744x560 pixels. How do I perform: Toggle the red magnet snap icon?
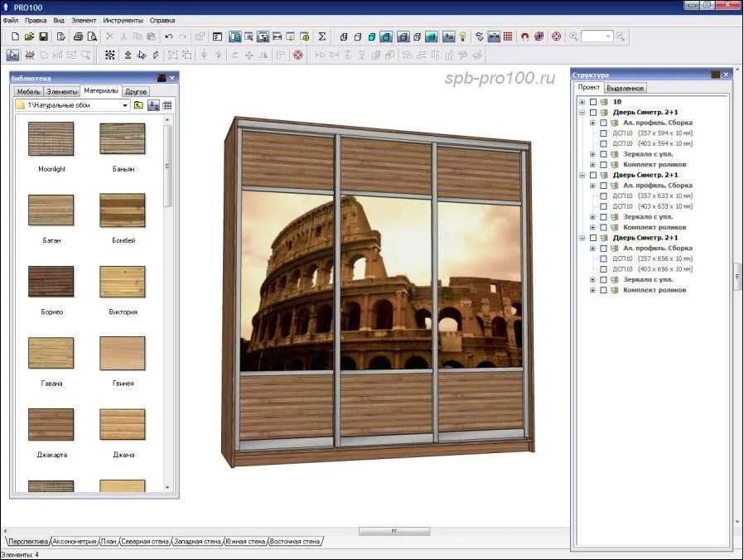point(524,36)
